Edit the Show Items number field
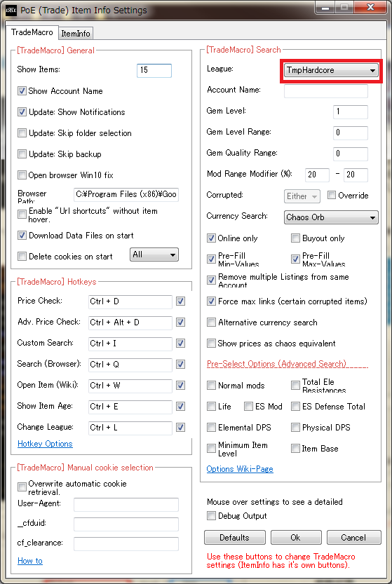 click(x=154, y=70)
